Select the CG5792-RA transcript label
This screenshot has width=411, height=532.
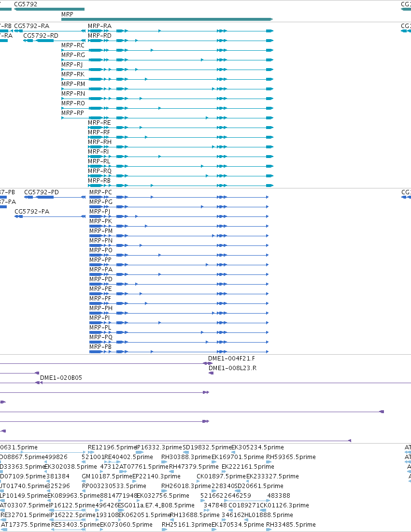click(31, 26)
